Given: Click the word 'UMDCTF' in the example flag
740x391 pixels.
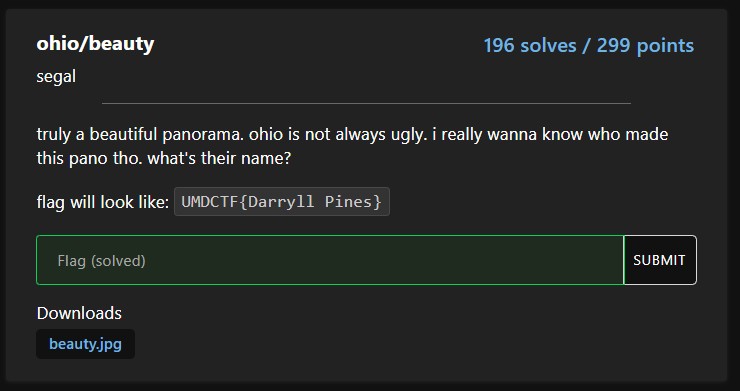Looking at the screenshot, I should tap(210, 202).
